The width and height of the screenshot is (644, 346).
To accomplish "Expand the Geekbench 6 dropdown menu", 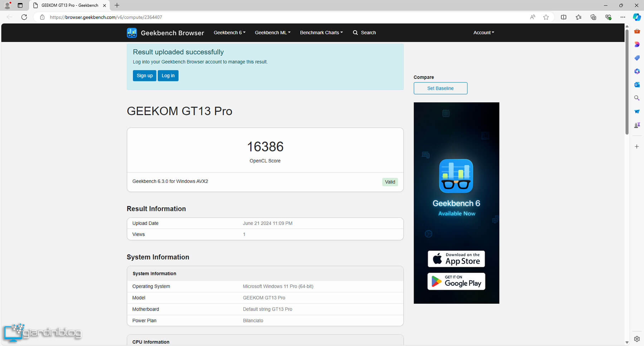I will 229,33.
